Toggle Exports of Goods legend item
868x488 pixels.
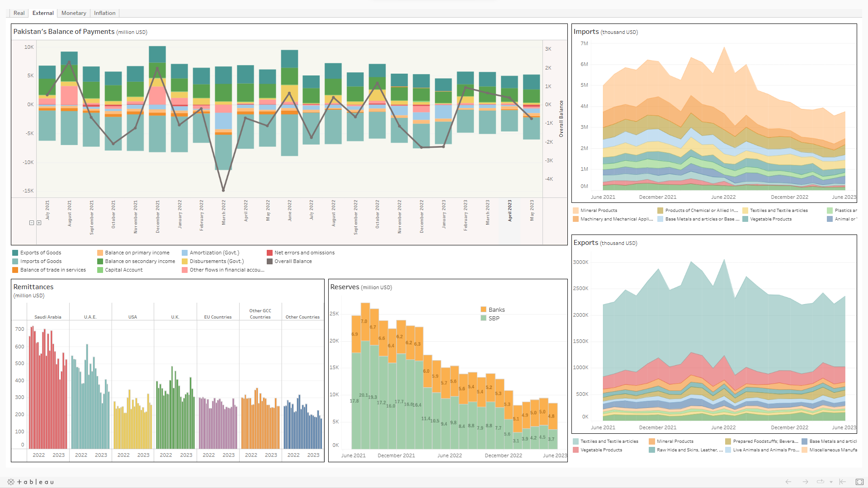click(x=40, y=253)
